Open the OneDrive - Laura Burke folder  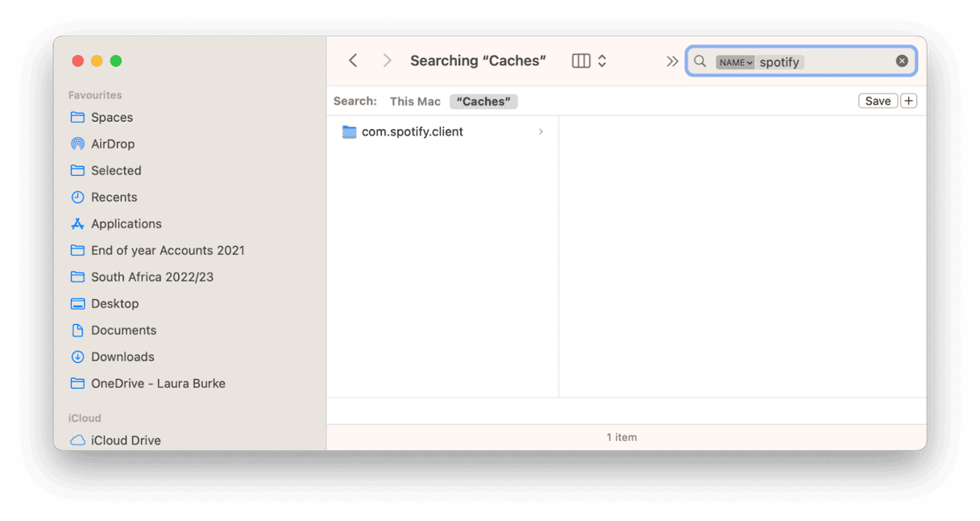tap(158, 383)
